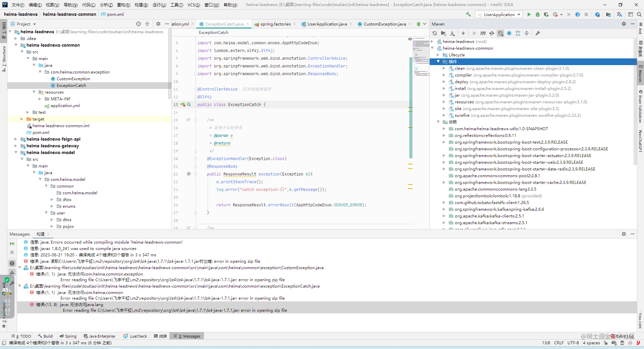Screen dimensions: 644x349
Task: Open Project Structure icon in main toolbar
Action: [608, 14]
